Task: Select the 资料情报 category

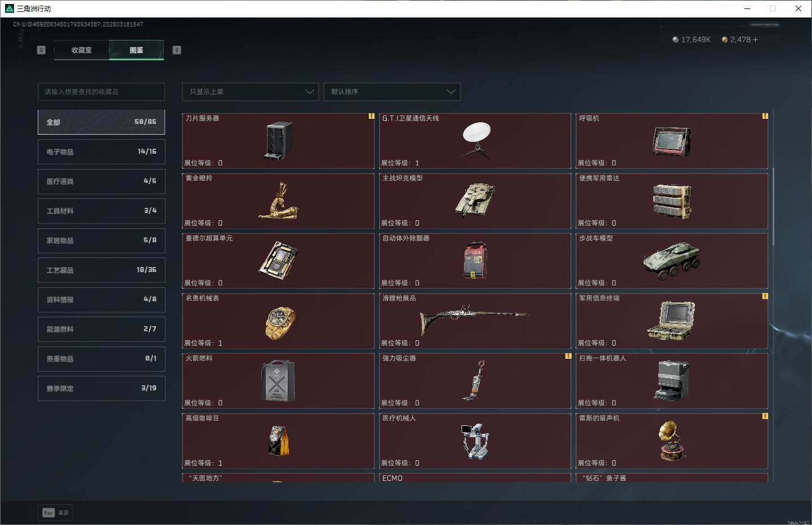Action: 101,300
